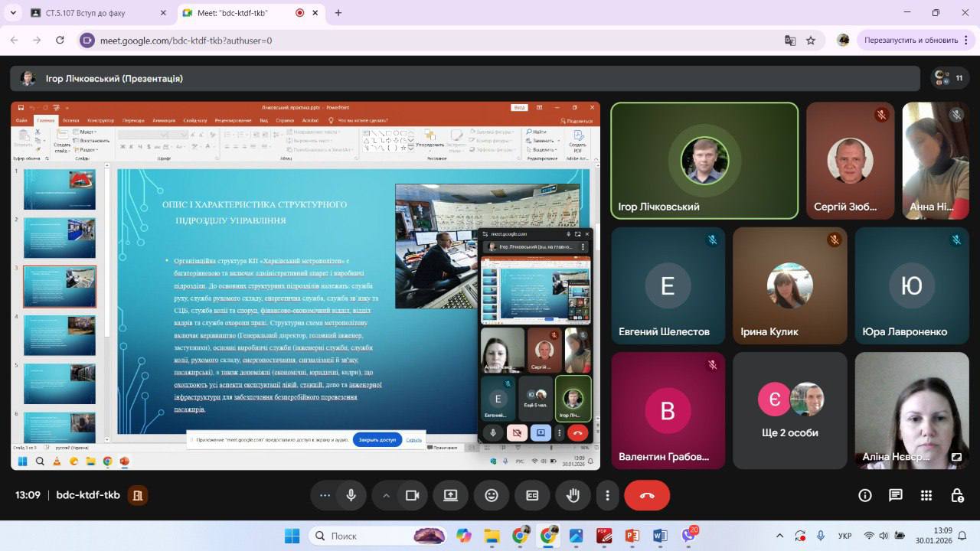Open meeting details info icon
The image size is (980, 551).
click(x=865, y=495)
